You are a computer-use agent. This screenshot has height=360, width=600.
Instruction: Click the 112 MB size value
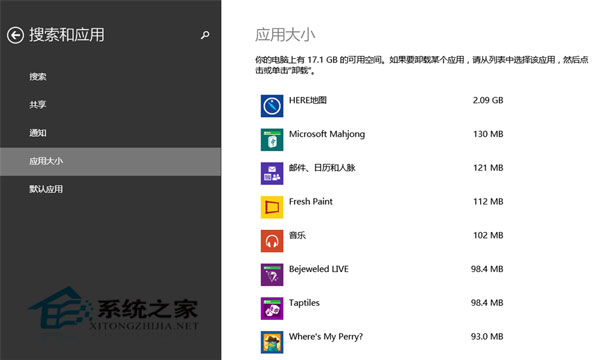click(x=488, y=202)
